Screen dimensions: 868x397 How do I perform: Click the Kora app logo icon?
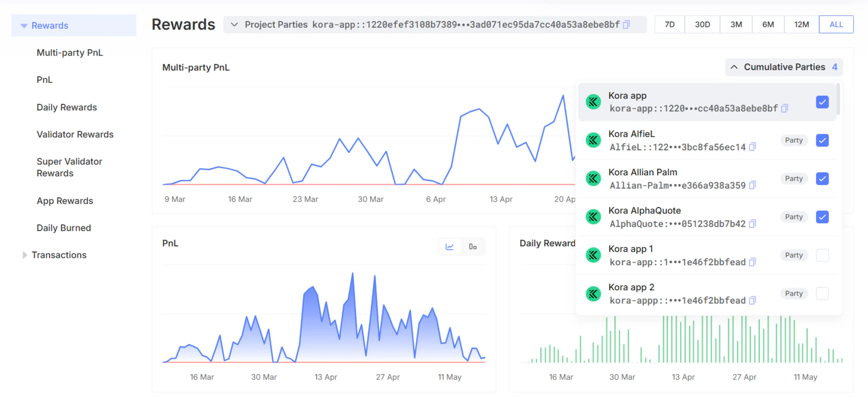click(x=593, y=102)
